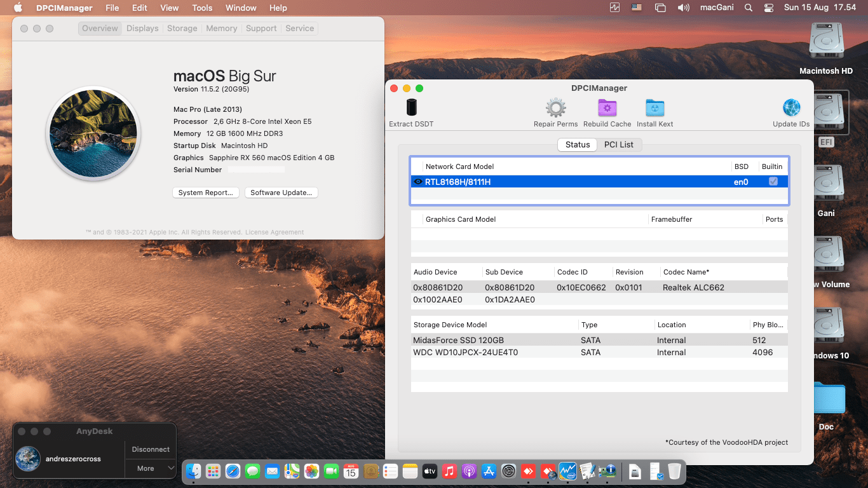This screenshot has height=488, width=868.
Task: Open Spotlight search in menu bar
Action: [x=749, y=8]
